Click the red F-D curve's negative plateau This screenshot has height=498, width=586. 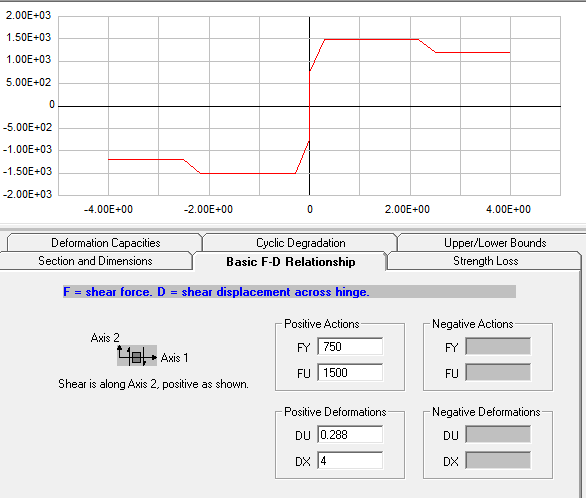tap(248, 173)
